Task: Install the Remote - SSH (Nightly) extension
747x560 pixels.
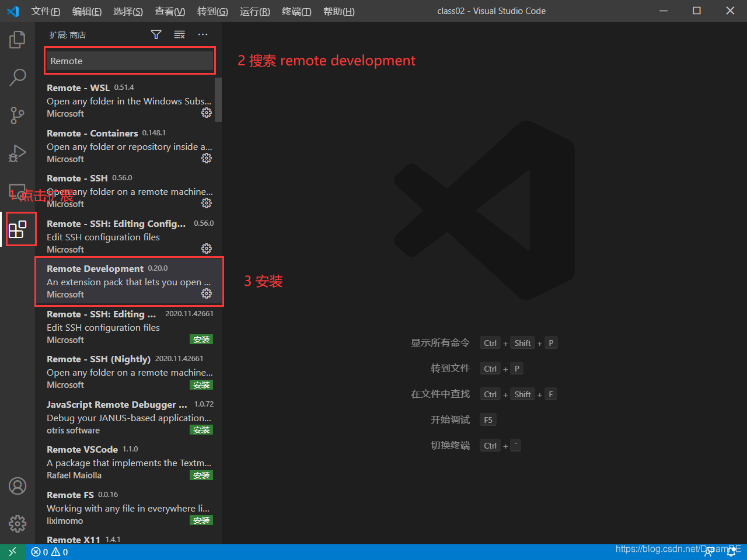Action: click(201, 384)
